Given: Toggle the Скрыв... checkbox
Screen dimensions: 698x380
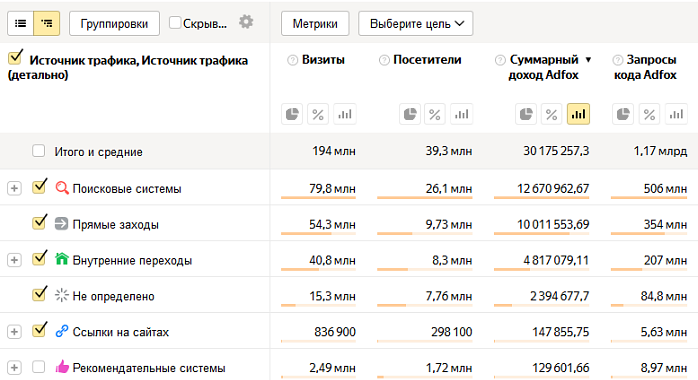Looking at the screenshot, I should [175, 23].
